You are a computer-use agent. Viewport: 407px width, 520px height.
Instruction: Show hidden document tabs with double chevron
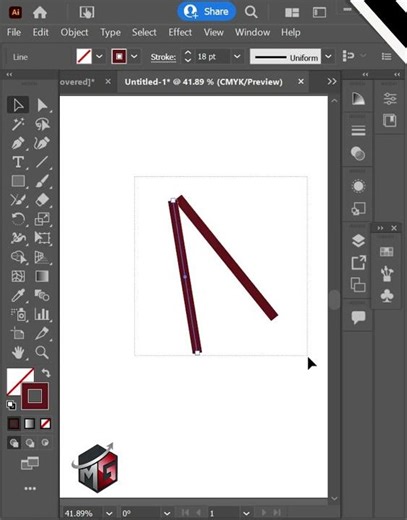(332, 81)
